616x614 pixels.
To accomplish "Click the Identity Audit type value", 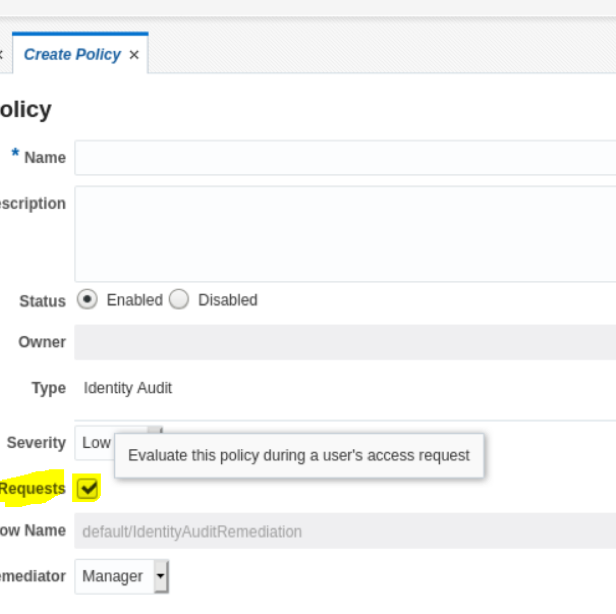I will point(127,388).
